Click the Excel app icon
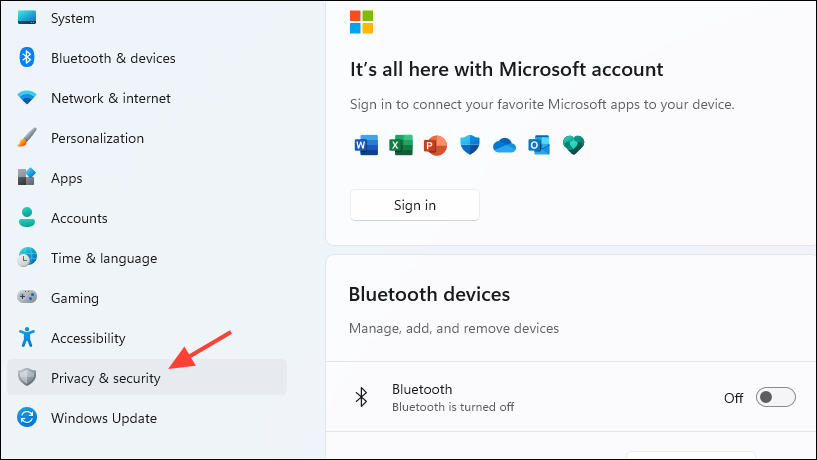Image resolution: width=817 pixels, height=460 pixels. point(401,145)
